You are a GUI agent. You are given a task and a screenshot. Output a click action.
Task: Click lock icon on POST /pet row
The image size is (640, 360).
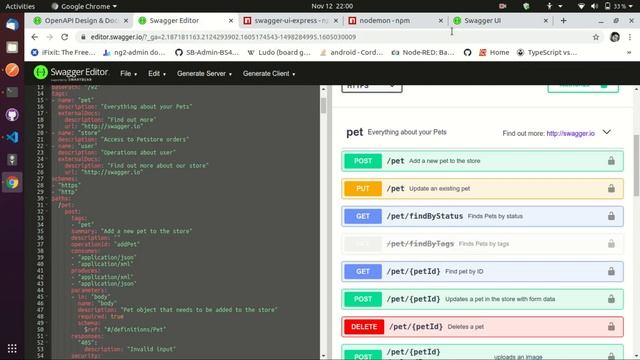click(611, 161)
